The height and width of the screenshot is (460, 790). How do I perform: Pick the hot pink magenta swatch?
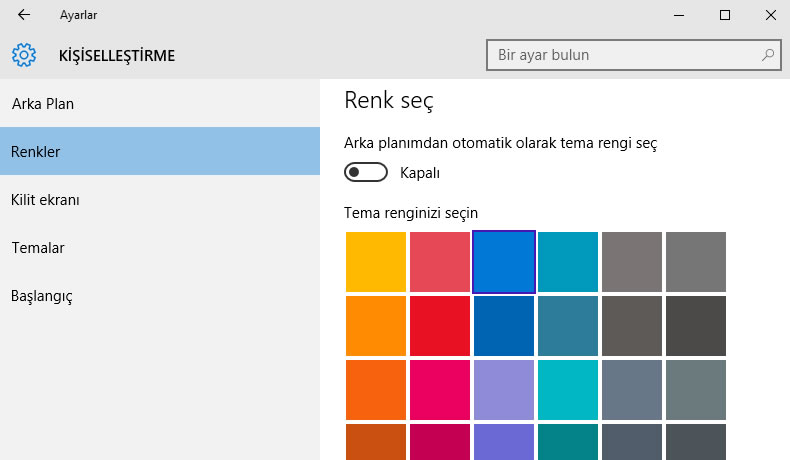(x=440, y=390)
